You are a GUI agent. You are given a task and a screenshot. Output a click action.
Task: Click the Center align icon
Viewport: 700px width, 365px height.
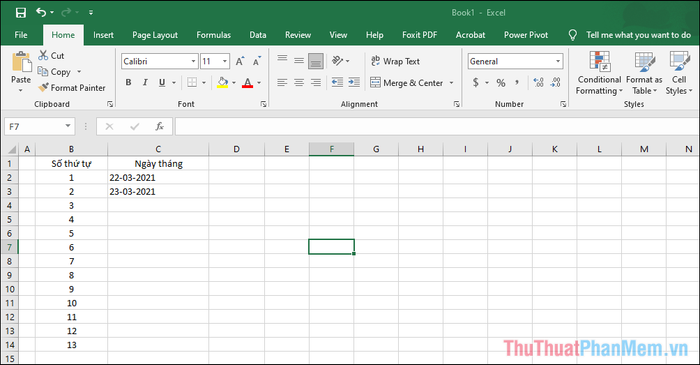coord(299,82)
